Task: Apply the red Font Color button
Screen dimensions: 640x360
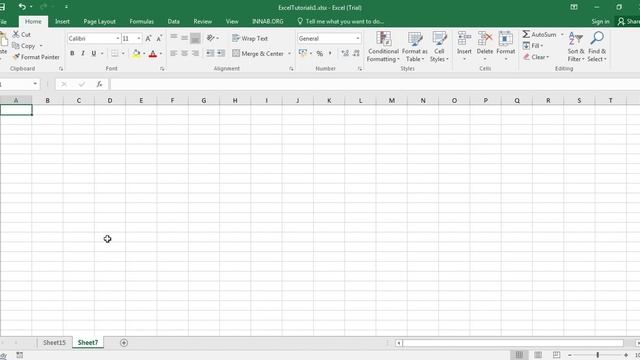Action: 153,53
